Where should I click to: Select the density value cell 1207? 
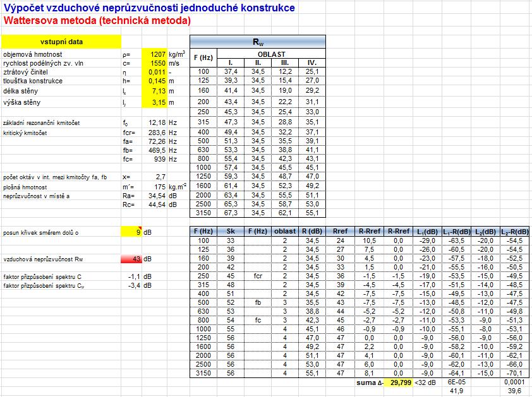click(154, 54)
